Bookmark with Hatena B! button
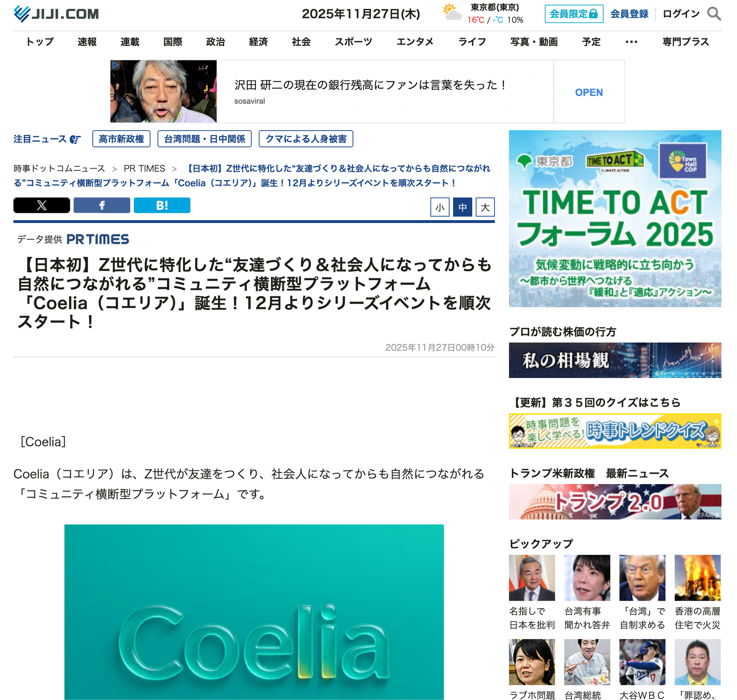Screen dimensions: 737x700 162,205
